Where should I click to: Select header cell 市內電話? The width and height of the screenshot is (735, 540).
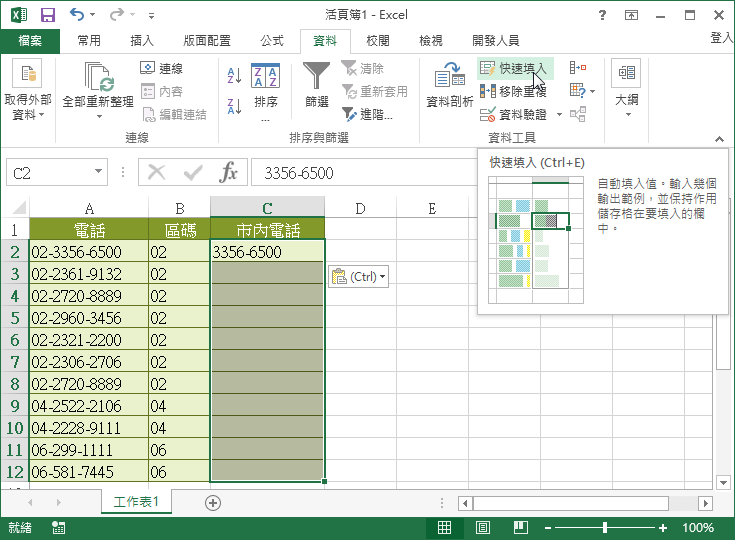[267, 230]
